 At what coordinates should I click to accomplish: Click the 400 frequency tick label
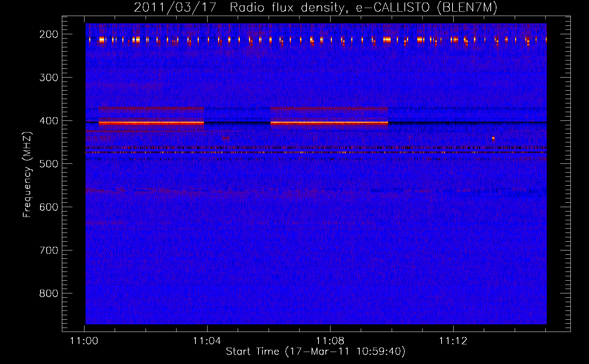pyautogui.click(x=49, y=121)
